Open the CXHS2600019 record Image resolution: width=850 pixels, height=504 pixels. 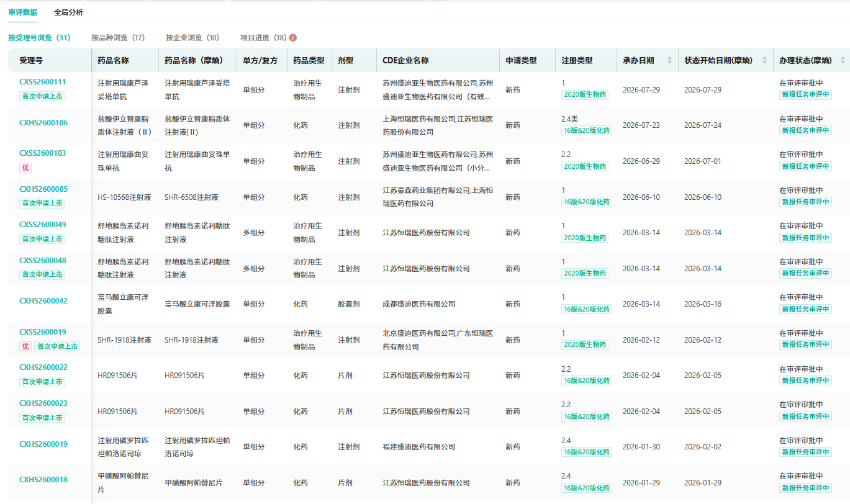pos(43,444)
